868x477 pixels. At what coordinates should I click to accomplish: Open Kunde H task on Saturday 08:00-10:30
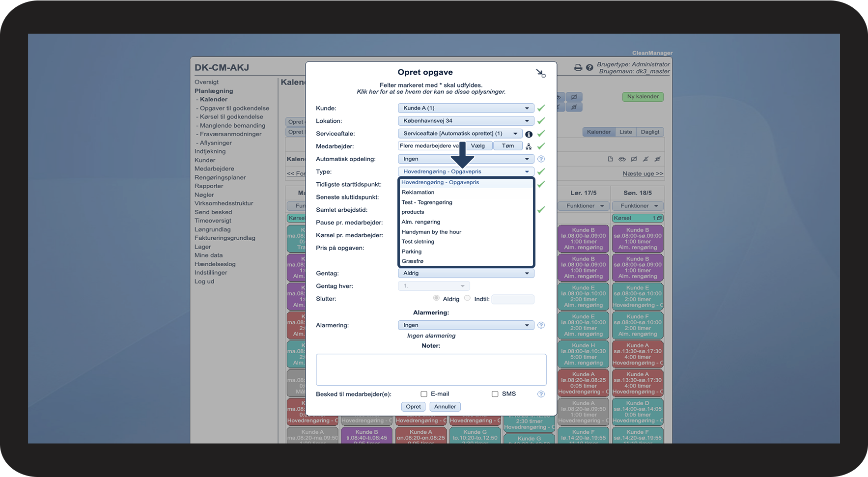[x=584, y=354]
